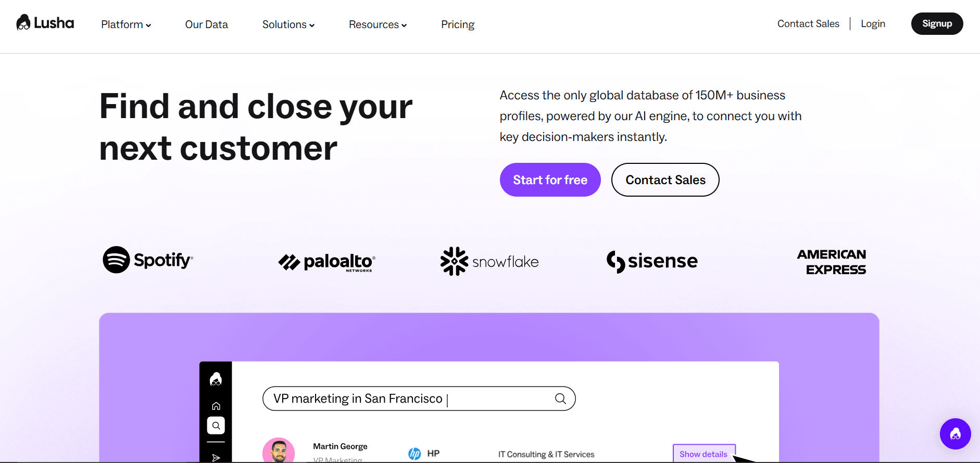The width and height of the screenshot is (980, 463).
Task: Click the Spotify logo
Action: (x=148, y=260)
